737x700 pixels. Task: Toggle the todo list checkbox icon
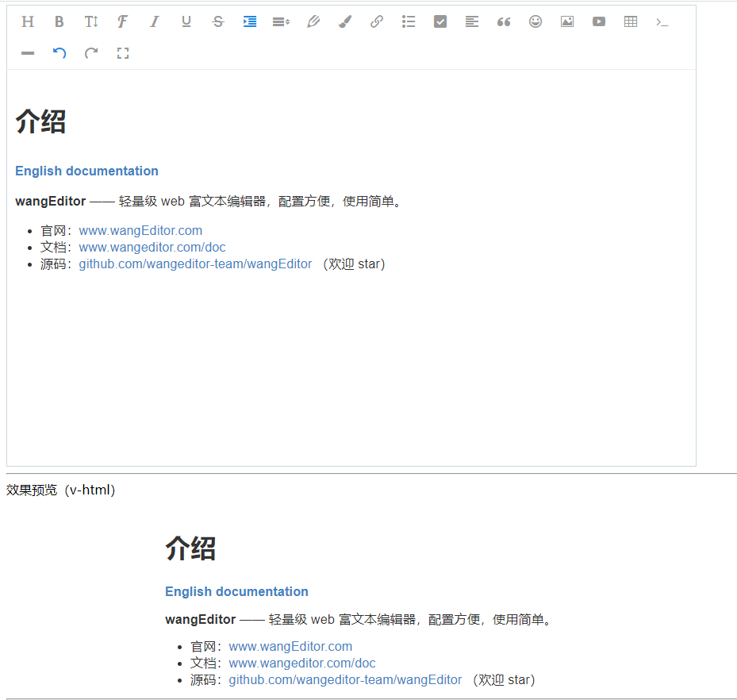440,21
